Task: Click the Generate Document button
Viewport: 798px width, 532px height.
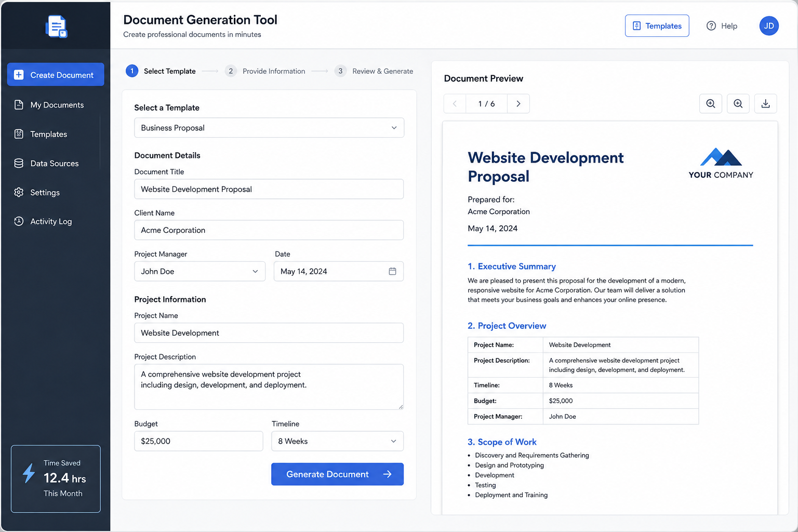Action: (x=337, y=474)
